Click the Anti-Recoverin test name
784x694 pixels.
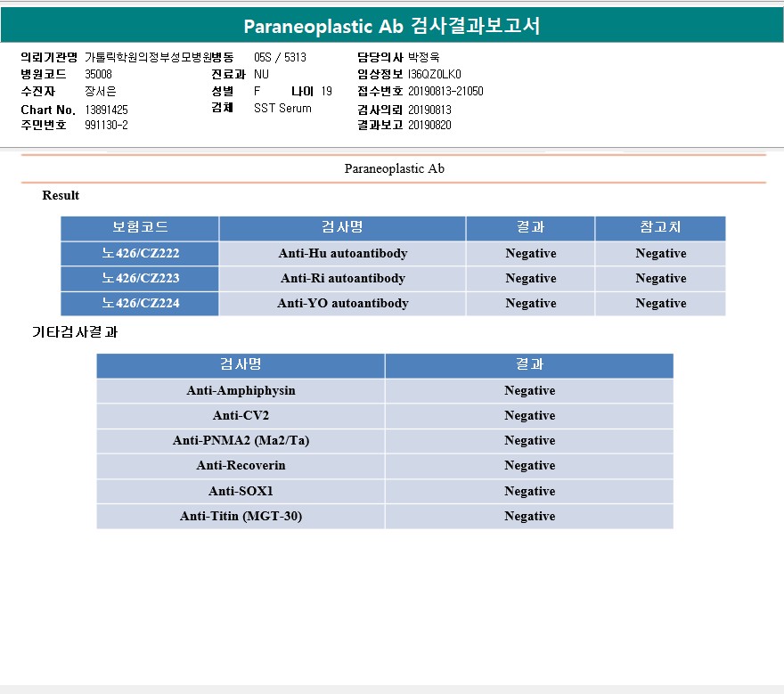pos(241,466)
